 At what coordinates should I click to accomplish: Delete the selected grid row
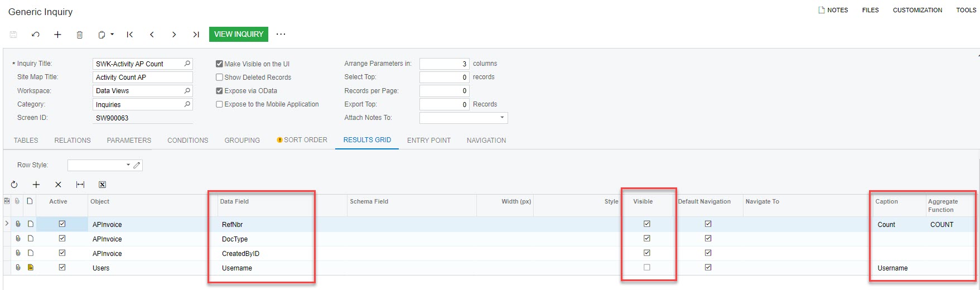click(x=58, y=185)
